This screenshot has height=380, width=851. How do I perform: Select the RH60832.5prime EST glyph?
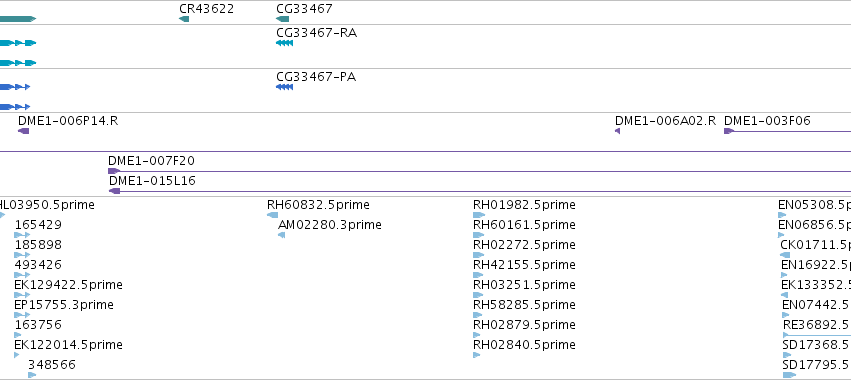272,215
